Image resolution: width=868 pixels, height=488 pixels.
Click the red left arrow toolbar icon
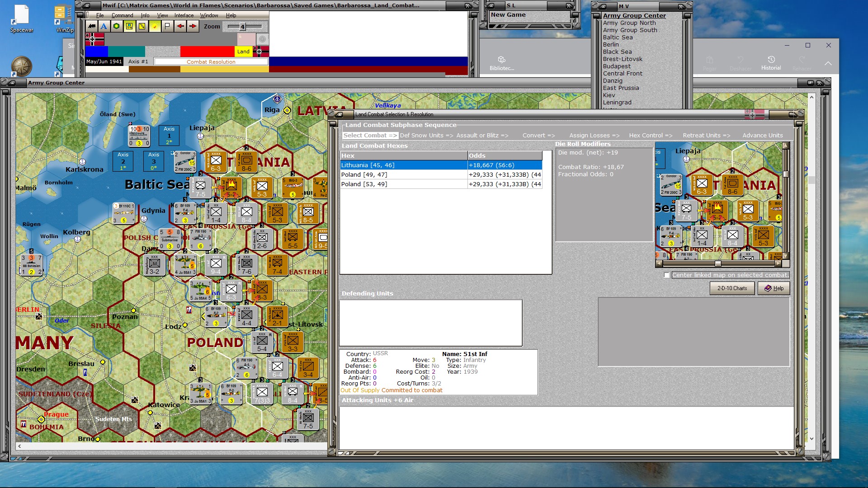click(x=180, y=26)
